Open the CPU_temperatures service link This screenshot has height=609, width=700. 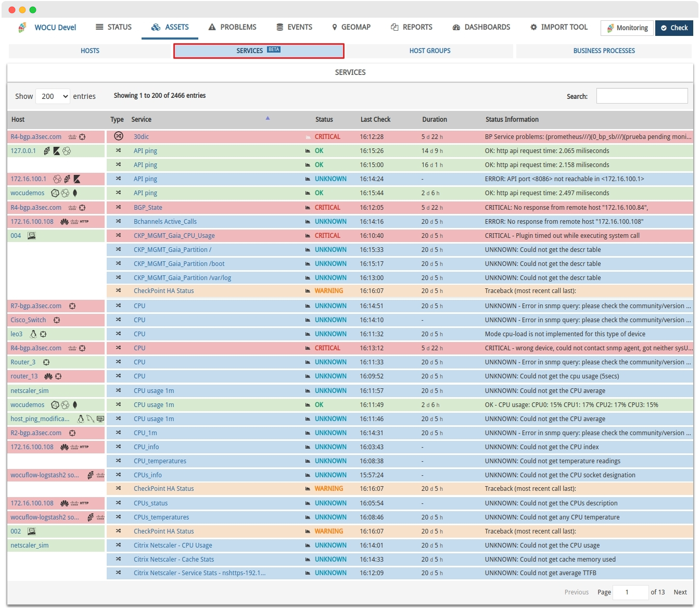point(160,461)
